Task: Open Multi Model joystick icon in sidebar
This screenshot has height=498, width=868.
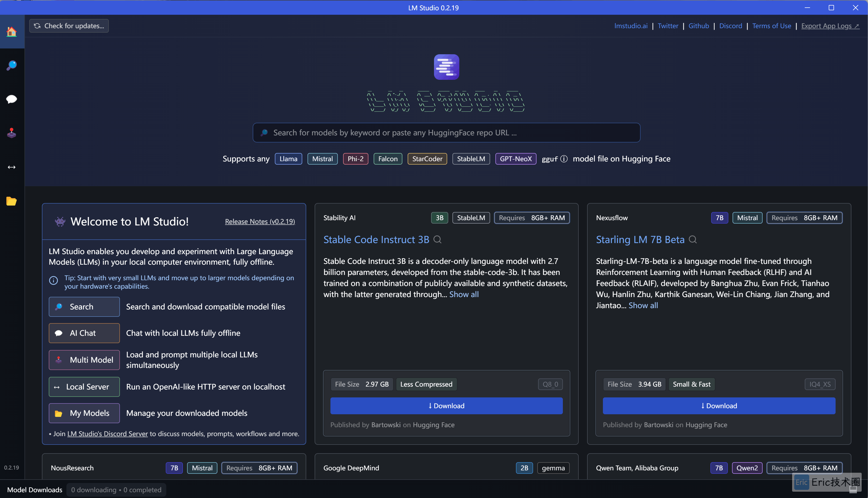Action: [12, 133]
